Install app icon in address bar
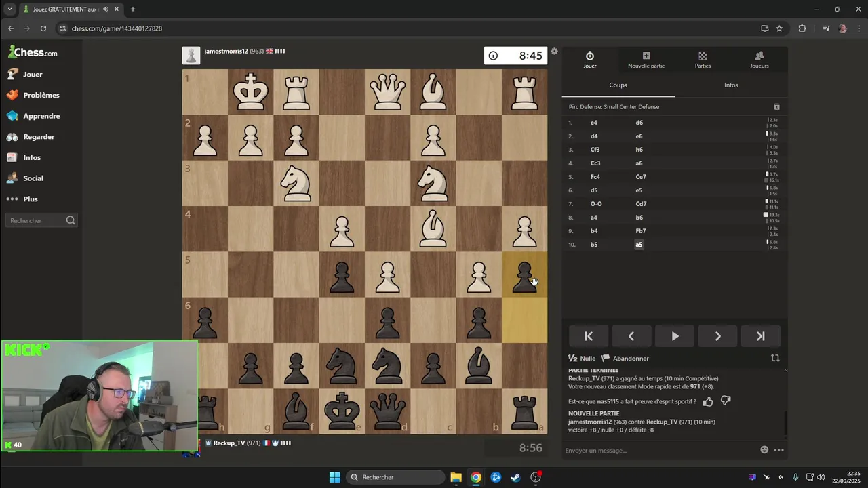Screen dimensions: 868x488 764,28
